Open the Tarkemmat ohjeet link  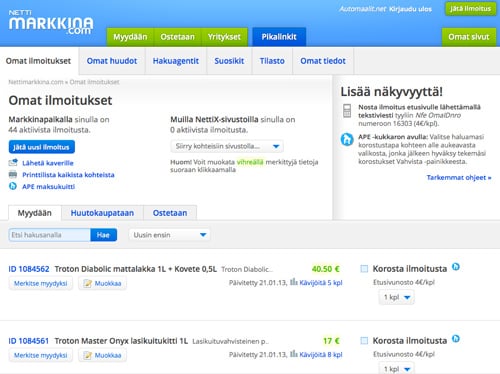pyautogui.click(x=459, y=177)
